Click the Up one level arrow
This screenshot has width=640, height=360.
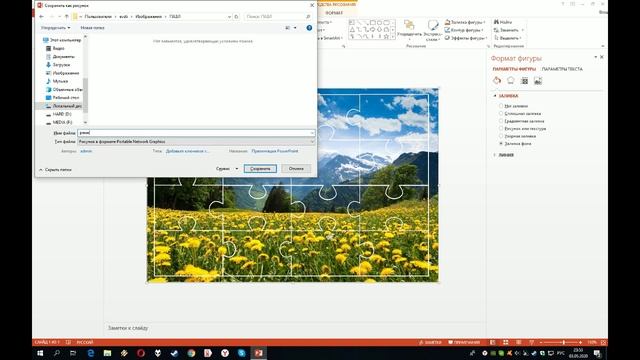tap(67, 17)
